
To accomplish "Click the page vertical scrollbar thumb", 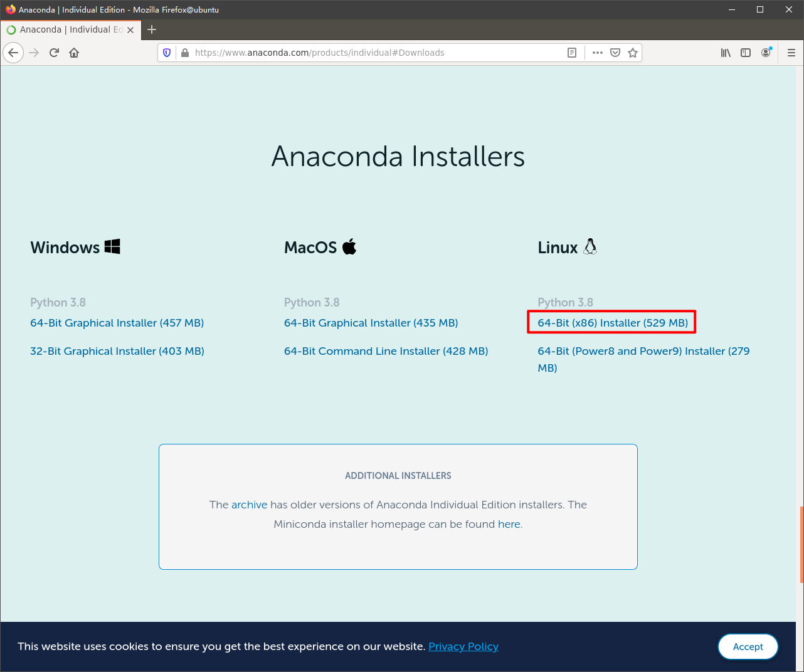I will (x=801, y=544).
